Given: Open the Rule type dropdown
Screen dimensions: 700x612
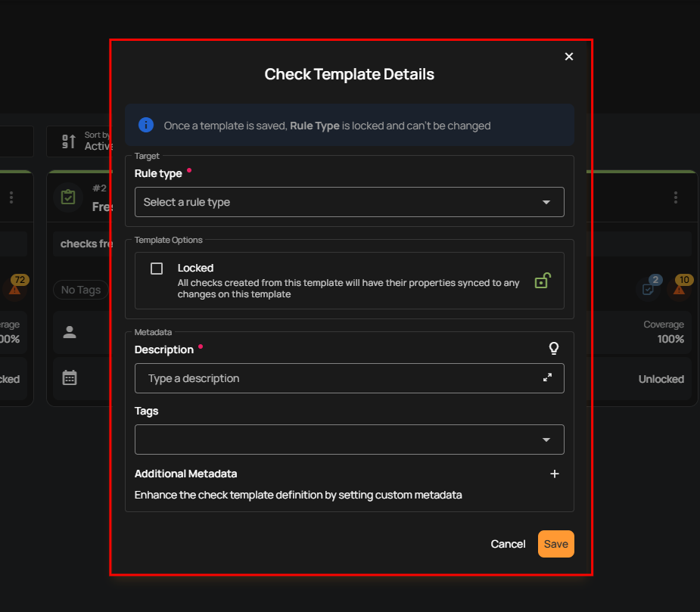Looking at the screenshot, I should coord(349,202).
